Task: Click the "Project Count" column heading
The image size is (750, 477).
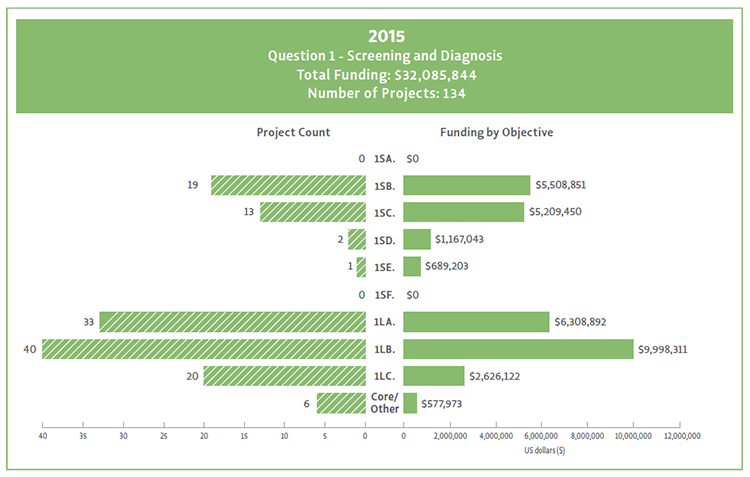Action: point(293,132)
